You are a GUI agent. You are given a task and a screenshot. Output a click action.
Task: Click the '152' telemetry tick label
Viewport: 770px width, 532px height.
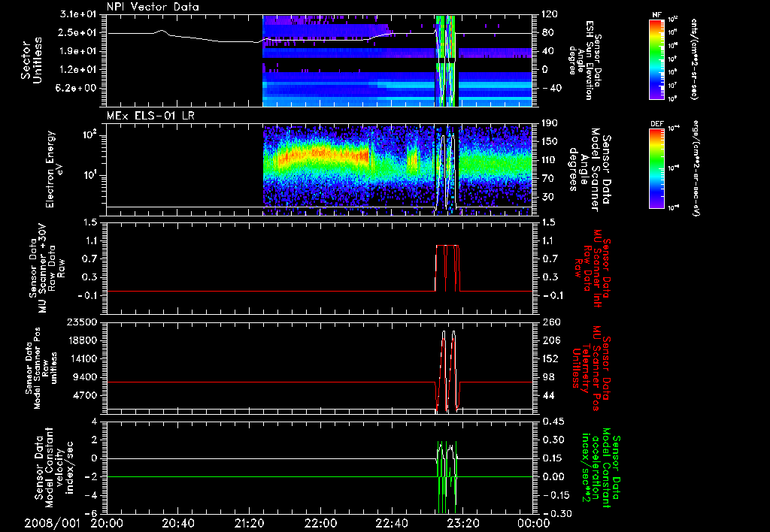(x=552, y=358)
